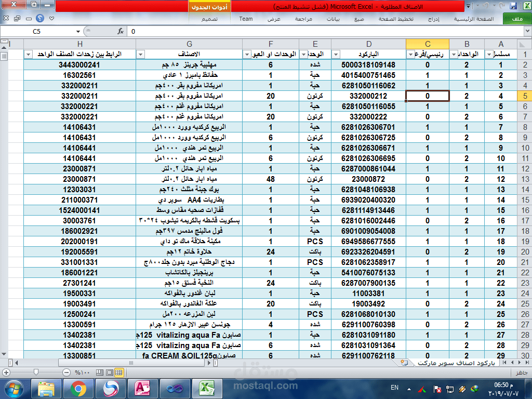This screenshot has height=399, width=532.
Task: Switch to الصفحة الرئيسية (Home) tab
Action: 474,19
